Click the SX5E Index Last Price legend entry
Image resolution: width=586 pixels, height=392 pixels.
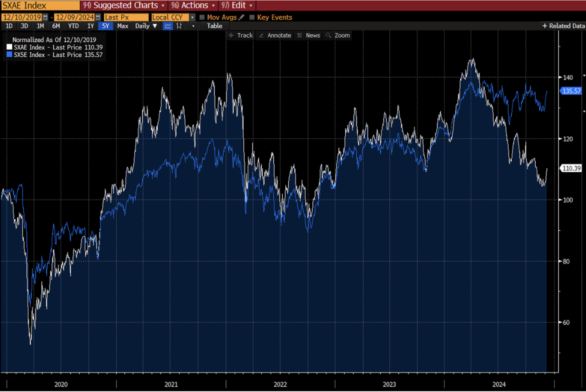click(x=58, y=55)
